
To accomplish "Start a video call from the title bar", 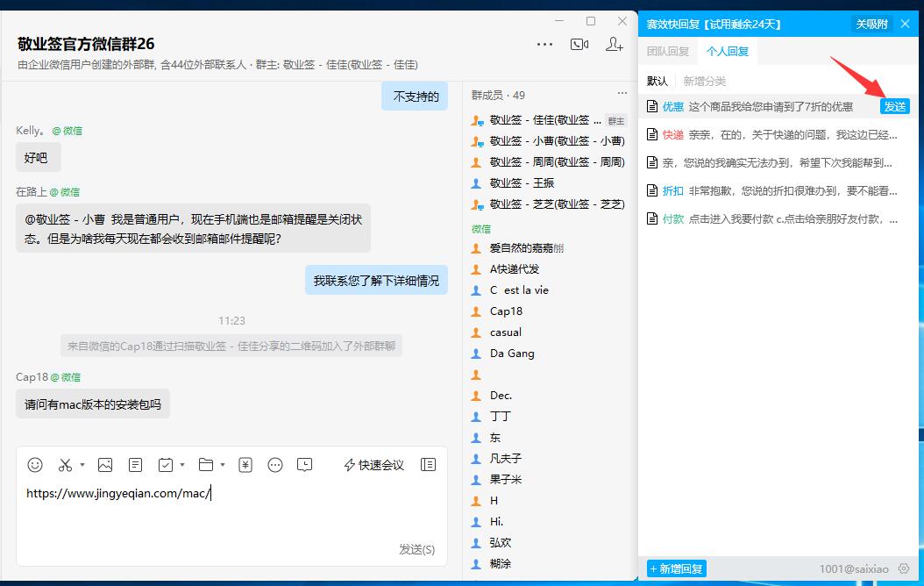I will [579, 44].
